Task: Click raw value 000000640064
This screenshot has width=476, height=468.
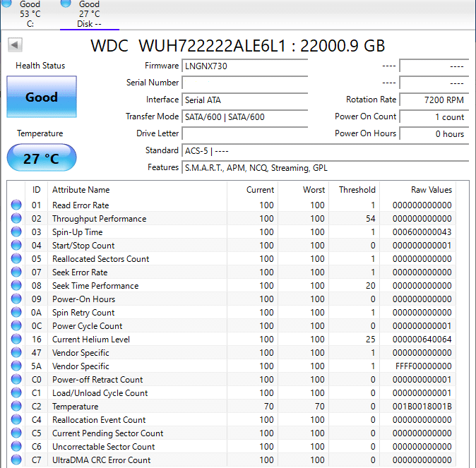Action: pyautogui.click(x=422, y=340)
